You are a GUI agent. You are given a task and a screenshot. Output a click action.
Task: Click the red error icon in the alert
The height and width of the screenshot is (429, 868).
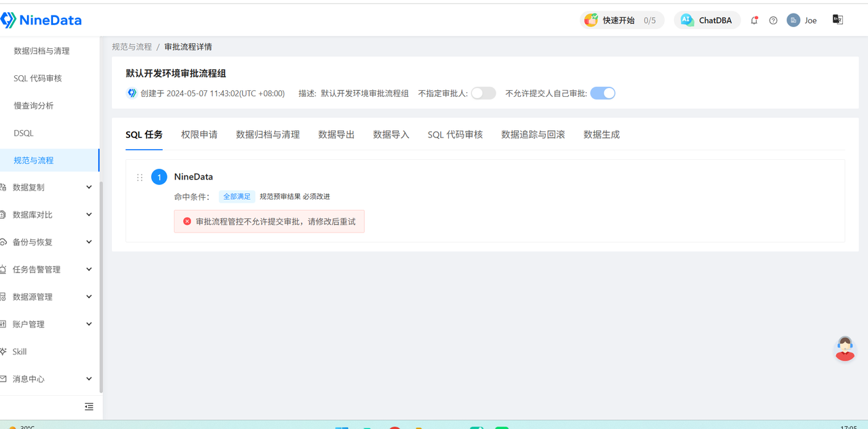(187, 222)
